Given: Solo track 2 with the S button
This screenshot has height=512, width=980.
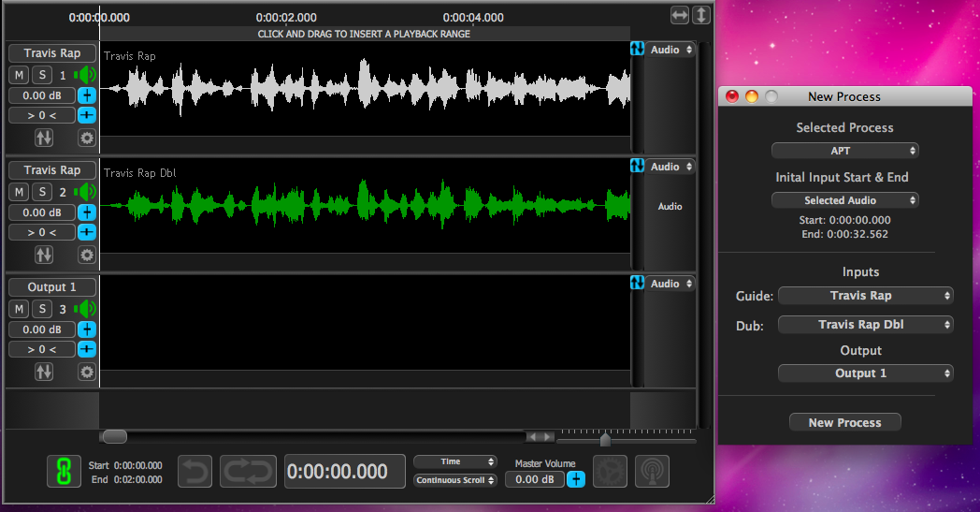Looking at the screenshot, I should 42,192.
